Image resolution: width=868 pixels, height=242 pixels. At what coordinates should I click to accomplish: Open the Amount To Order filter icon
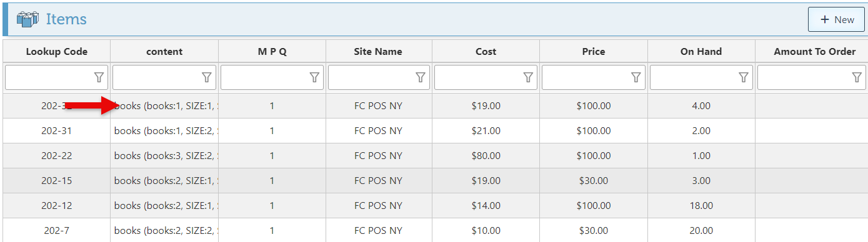tap(857, 77)
